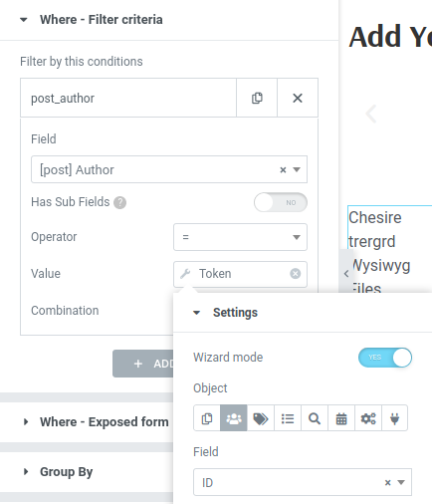The image size is (432, 504).
Task: Open the Help icon beside Has Sub Fields
Action: point(119,202)
